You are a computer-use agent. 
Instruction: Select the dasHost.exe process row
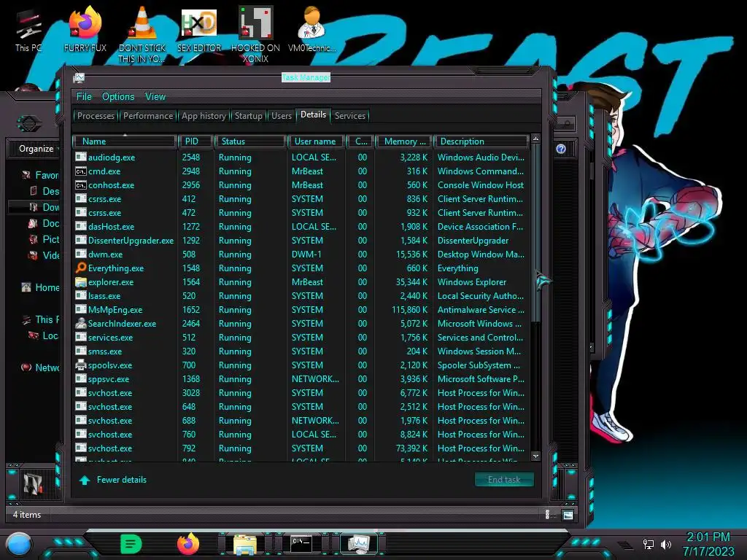click(x=301, y=227)
